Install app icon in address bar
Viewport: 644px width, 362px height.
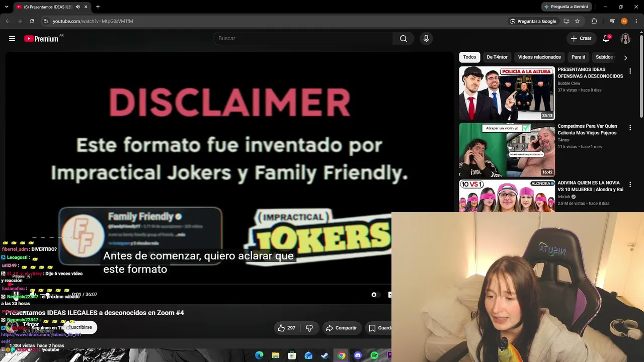pyautogui.click(x=567, y=21)
